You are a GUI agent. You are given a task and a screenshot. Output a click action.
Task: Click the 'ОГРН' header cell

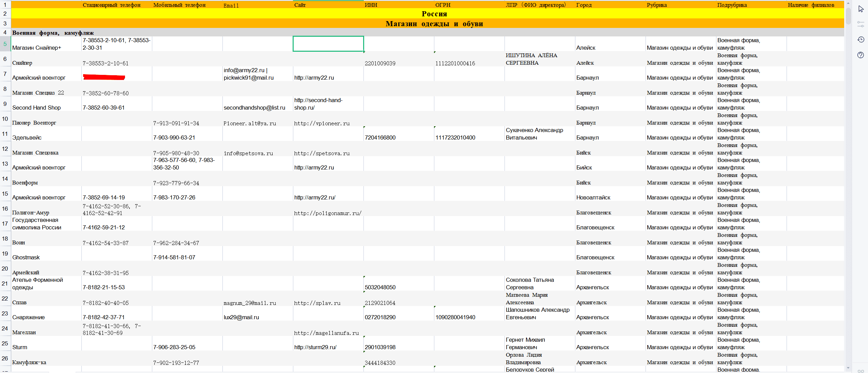coord(469,5)
